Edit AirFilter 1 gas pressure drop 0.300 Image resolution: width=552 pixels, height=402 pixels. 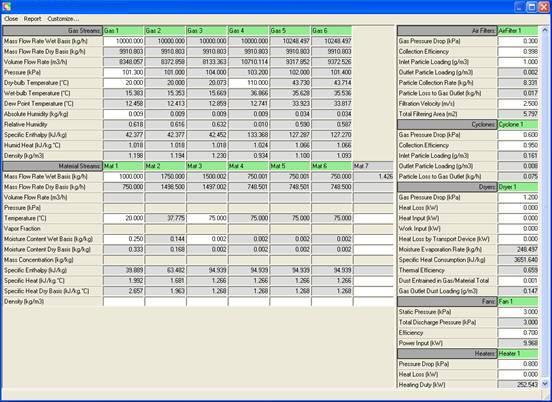pos(518,41)
